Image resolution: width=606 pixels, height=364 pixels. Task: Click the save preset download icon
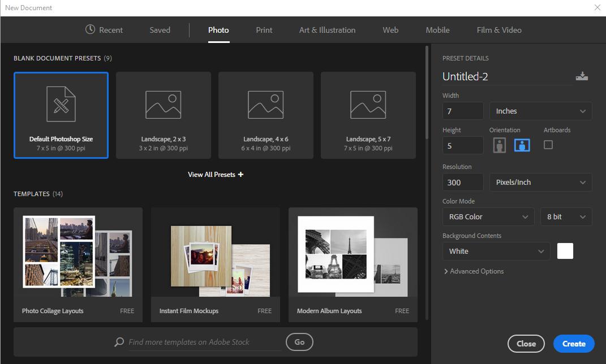click(582, 76)
